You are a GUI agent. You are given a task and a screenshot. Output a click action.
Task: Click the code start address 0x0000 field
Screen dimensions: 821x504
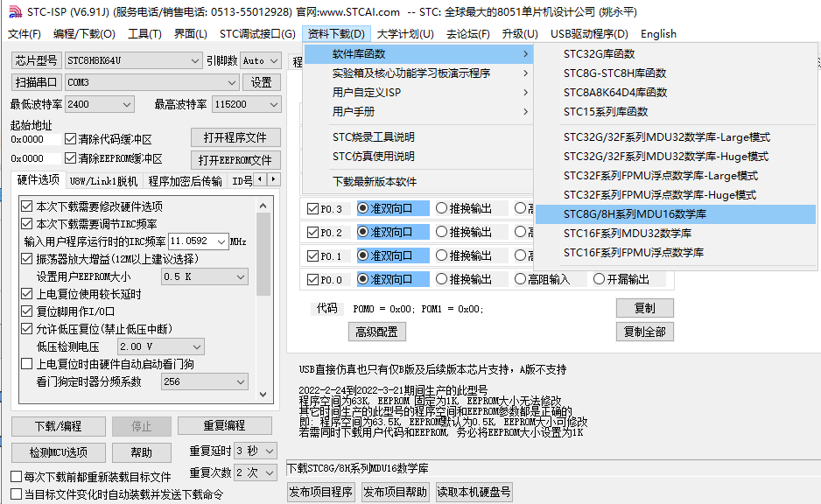34,139
